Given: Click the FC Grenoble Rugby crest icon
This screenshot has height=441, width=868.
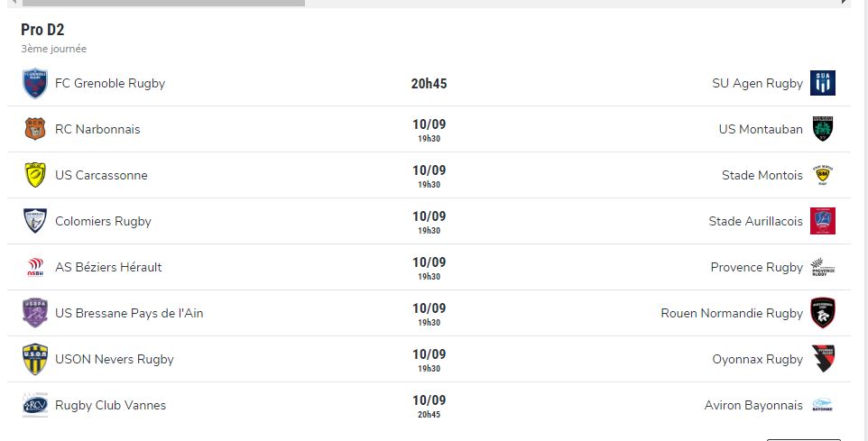Looking at the screenshot, I should click(x=35, y=83).
